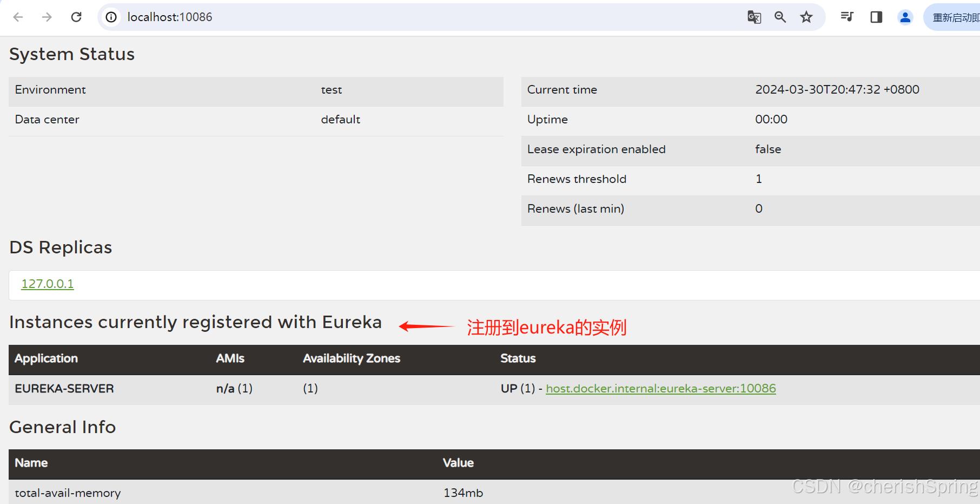
Task: Select the UP (1) status text
Action: pos(518,389)
